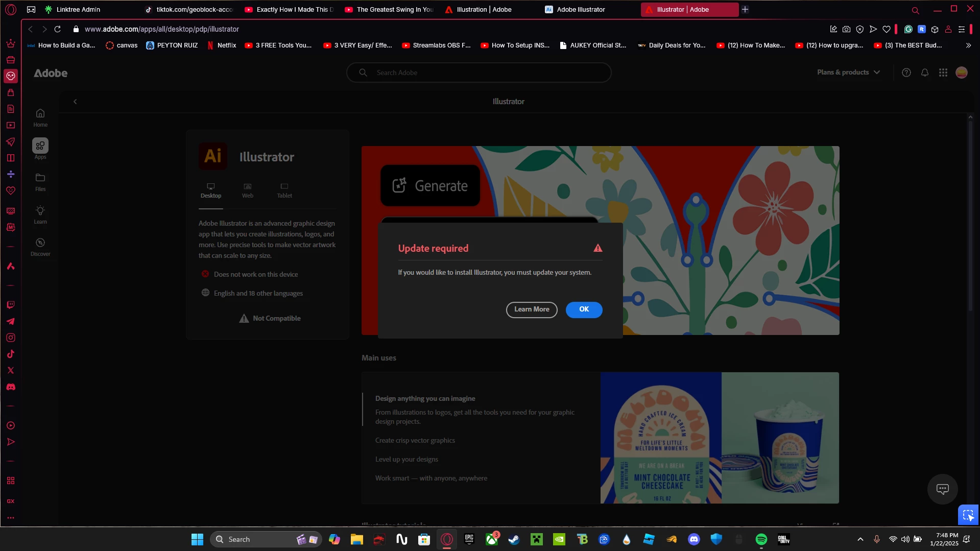
Task: Show hidden system tray icons
Action: click(x=861, y=539)
